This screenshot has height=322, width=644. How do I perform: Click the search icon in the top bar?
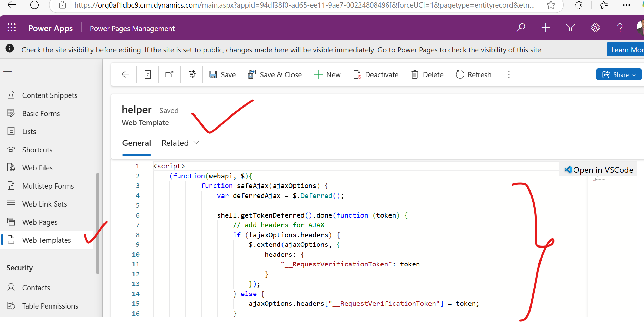(x=521, y=28)
